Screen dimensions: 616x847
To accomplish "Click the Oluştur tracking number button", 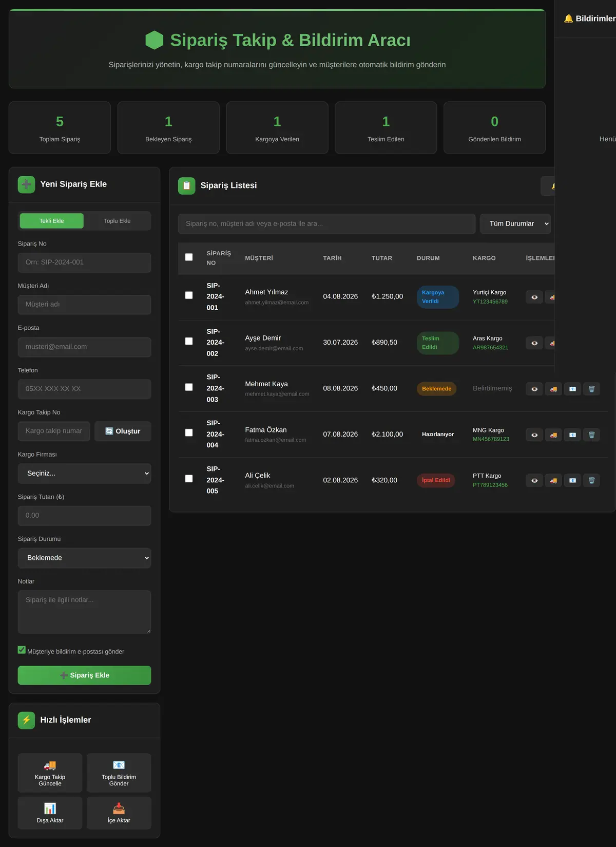I will (123, 431).
